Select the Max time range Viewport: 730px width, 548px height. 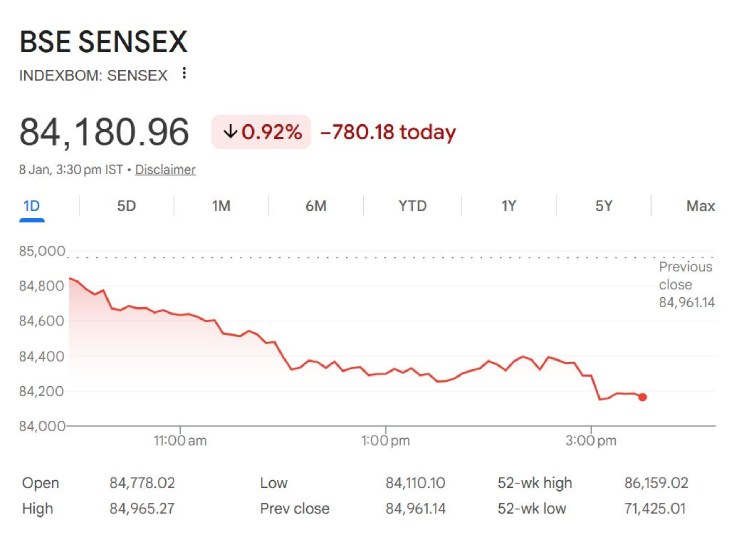(700, 206)
